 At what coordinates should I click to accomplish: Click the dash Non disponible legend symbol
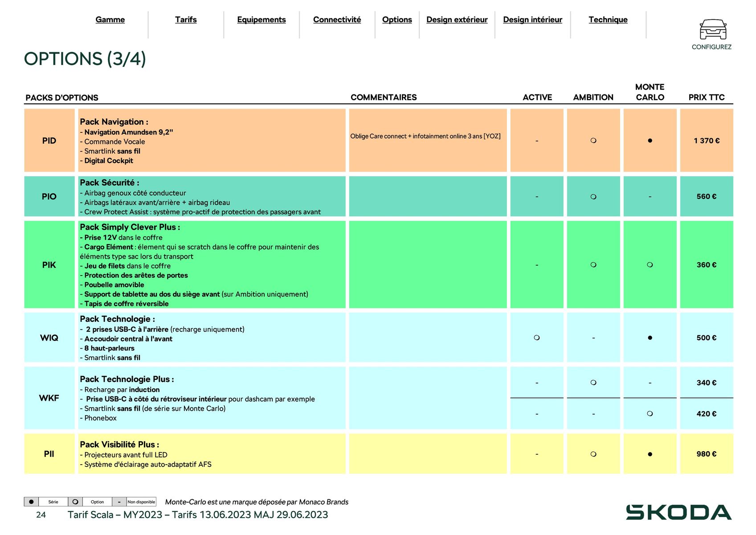click(119, 502)
